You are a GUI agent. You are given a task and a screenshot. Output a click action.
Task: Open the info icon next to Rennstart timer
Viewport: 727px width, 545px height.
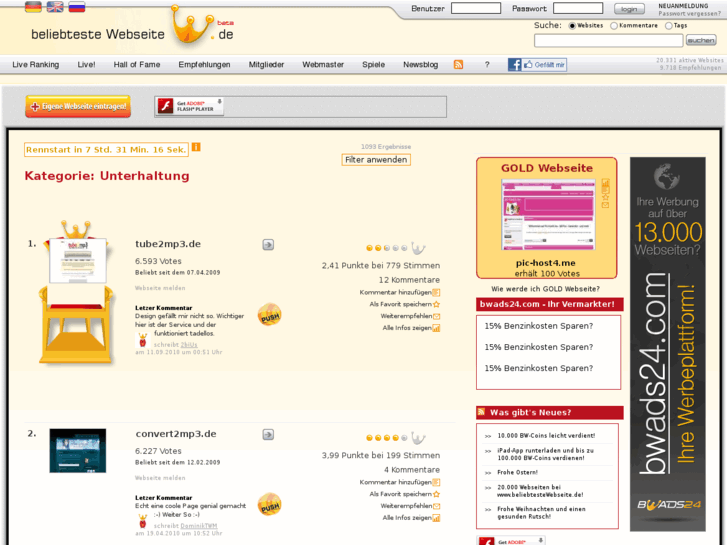tap(196, 147)
